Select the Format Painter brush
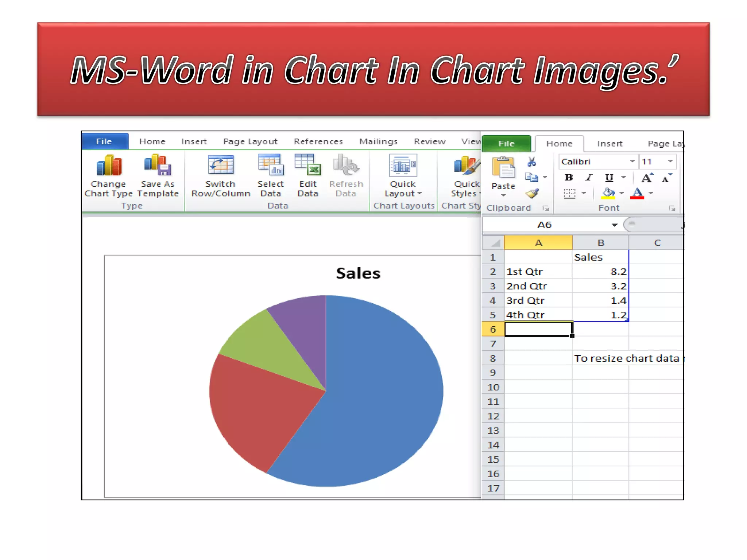The width and height of the screenshot is (747, 560). click(x=532, y=193)
